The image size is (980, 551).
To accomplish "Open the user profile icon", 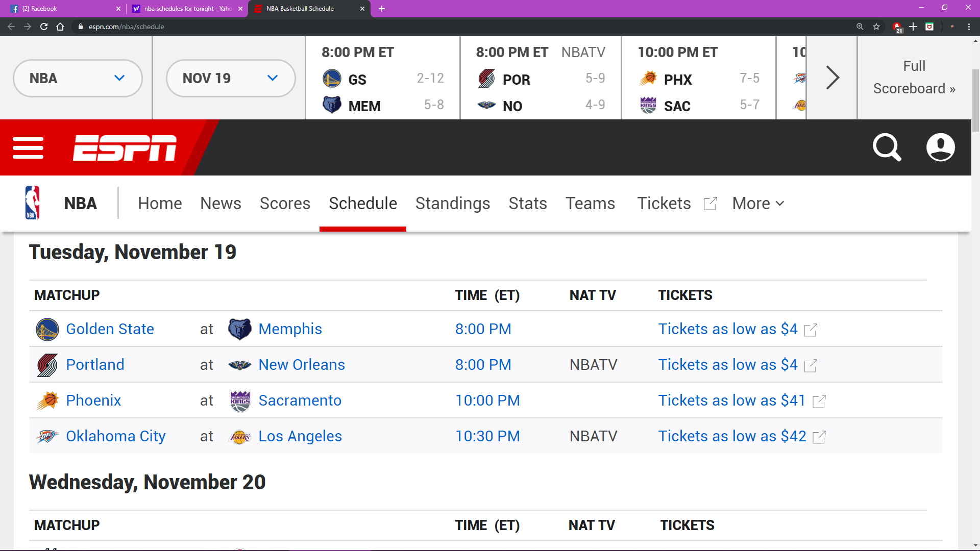I will [941, 147].
